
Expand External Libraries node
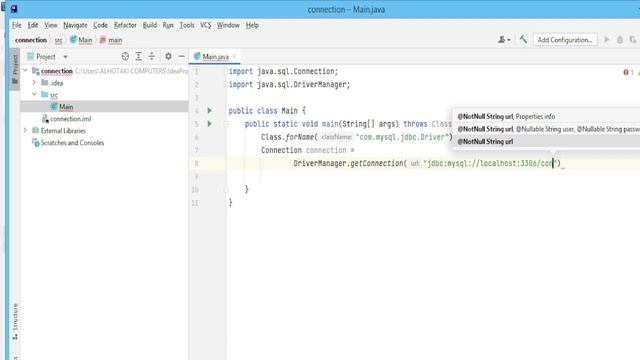(x=25, y=130)
